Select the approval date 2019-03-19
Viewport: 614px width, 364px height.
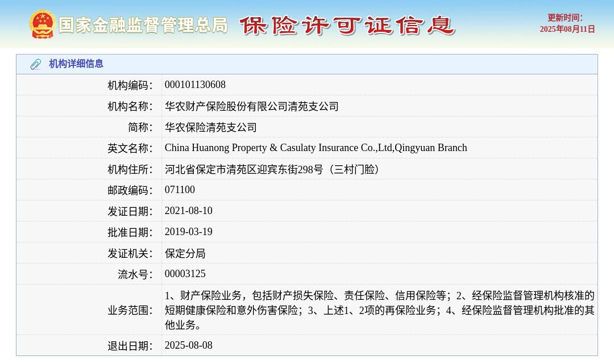coord(188,232)
